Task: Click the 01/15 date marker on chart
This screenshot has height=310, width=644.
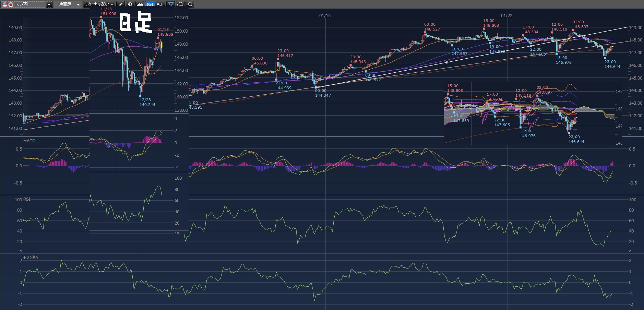Action: coord(325,16)
